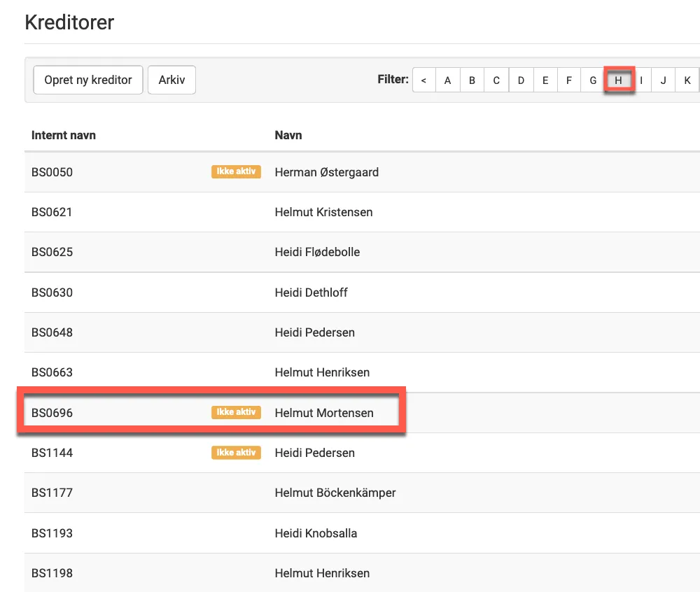Filter creditors by letter B
The width and height of the screenshot is (700, 592).
click(472, 80)
